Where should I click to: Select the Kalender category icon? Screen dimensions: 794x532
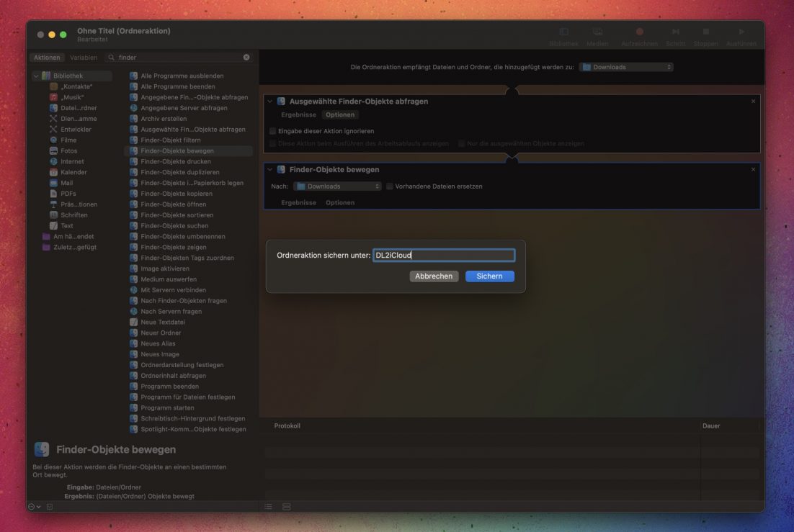click(53, 172)
